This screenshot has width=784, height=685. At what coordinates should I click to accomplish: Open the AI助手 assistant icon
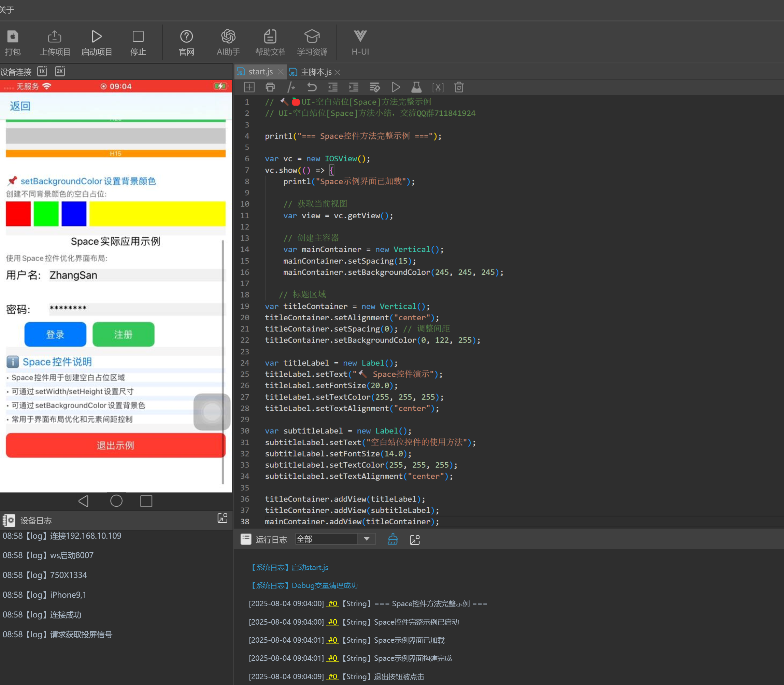point(228,37)
